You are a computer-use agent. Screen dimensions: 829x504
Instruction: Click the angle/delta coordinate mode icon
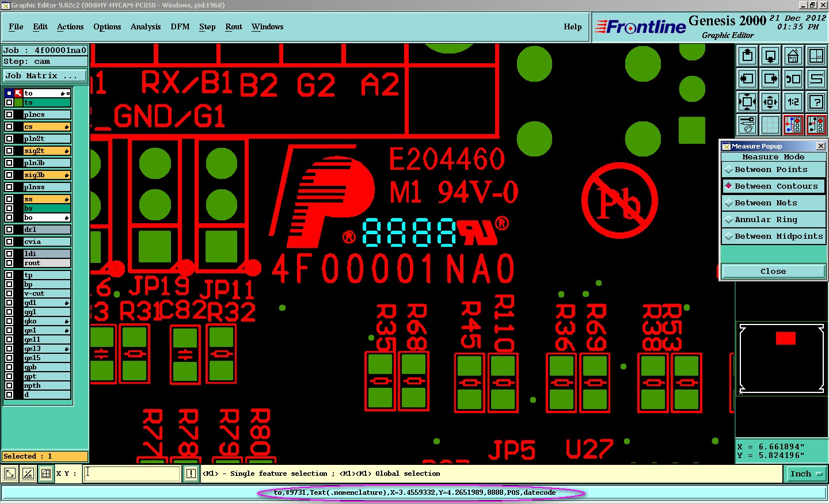coord(28,474)
